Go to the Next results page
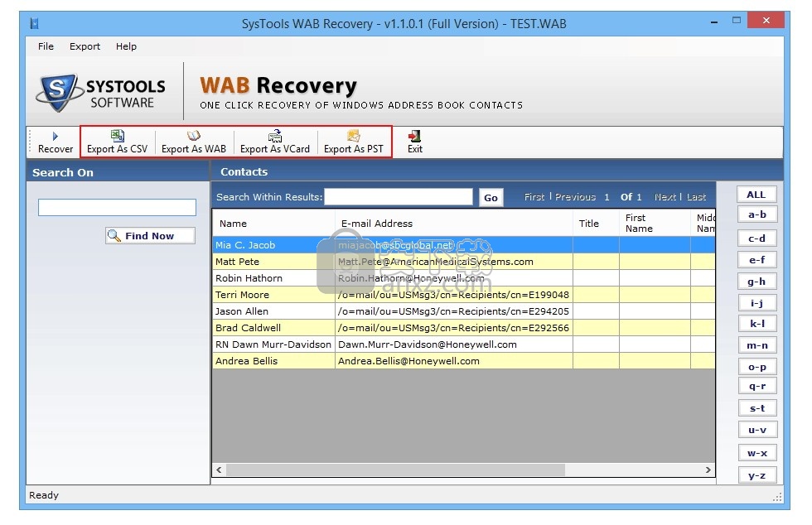Screen dimensions: 812x525 click(x=665, y=197)
